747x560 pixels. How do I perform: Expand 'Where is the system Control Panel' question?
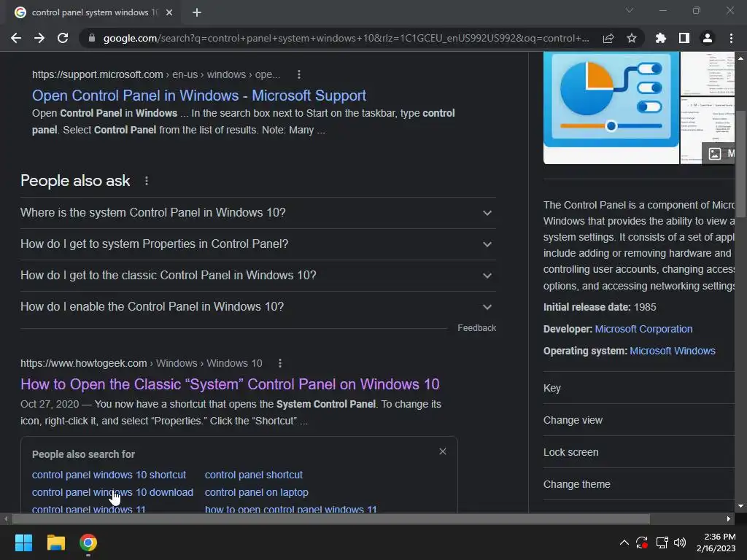[258, 213]
